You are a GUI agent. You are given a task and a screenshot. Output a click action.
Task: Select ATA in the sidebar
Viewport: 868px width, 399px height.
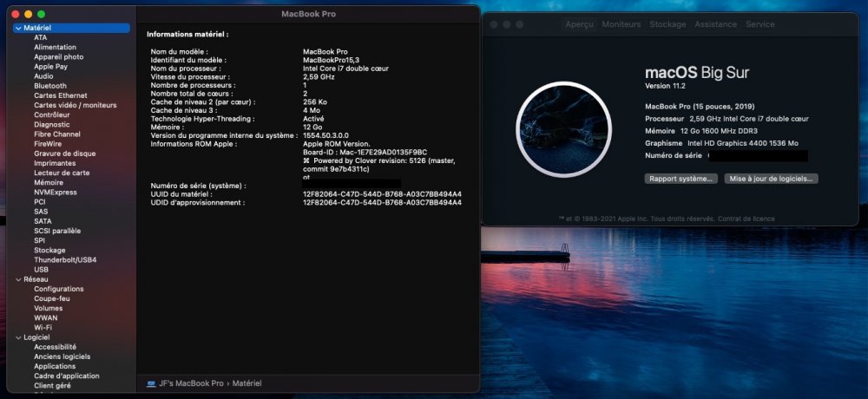tap(41, 37)
